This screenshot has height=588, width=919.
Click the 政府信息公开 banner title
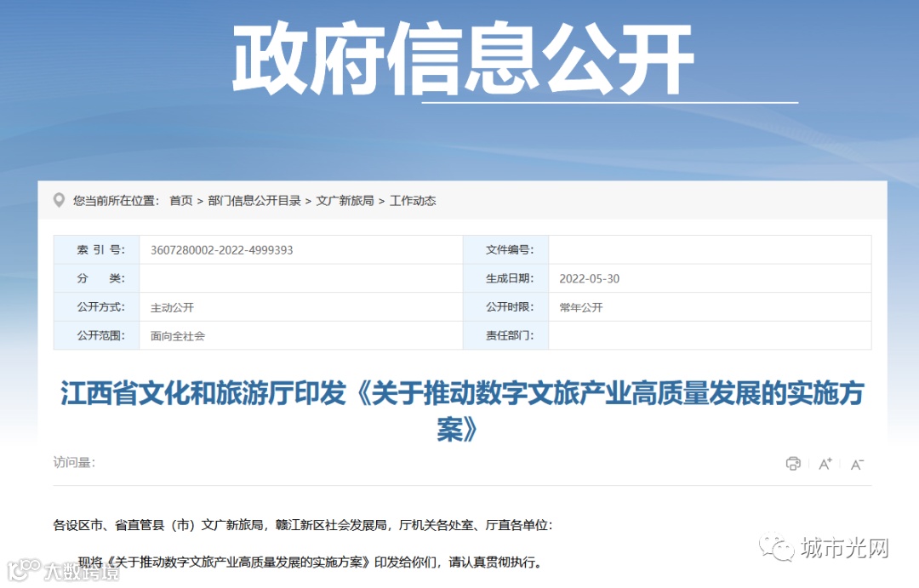point(463,58)
